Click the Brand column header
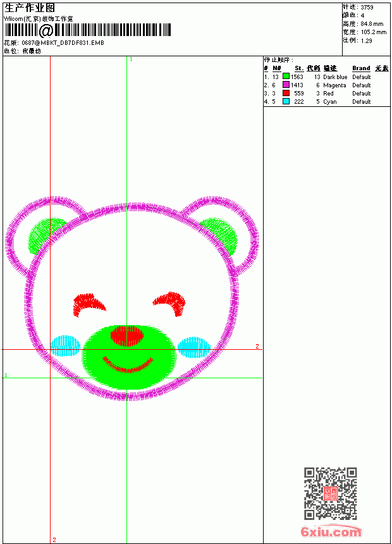The image size is (392, 544). click(x=361, y=68)
